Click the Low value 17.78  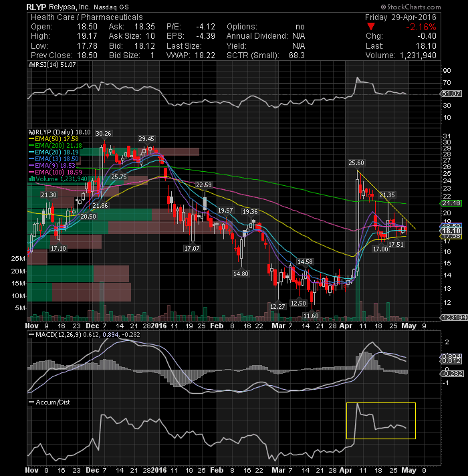point(87,46)
